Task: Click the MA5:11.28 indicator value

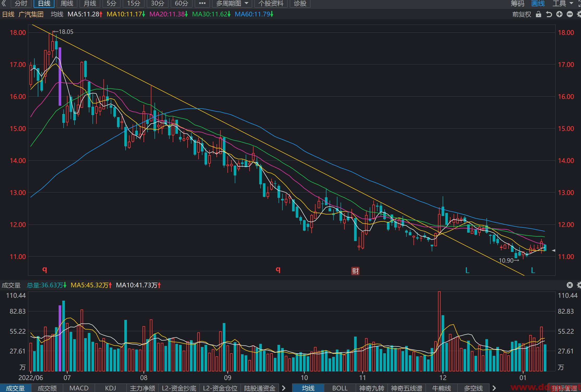Action: pyautogui.click(x=85, y=14)
